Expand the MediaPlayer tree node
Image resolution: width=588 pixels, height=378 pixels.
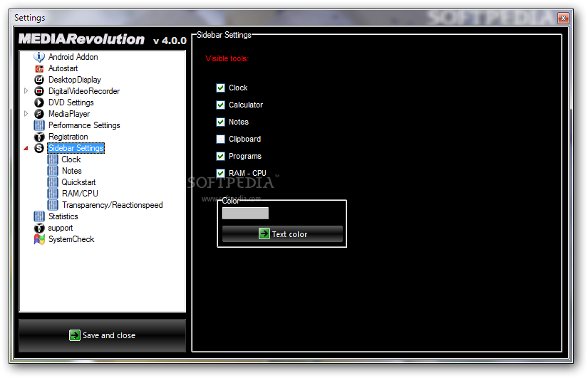pyautogui.click(x=26, y=113)
